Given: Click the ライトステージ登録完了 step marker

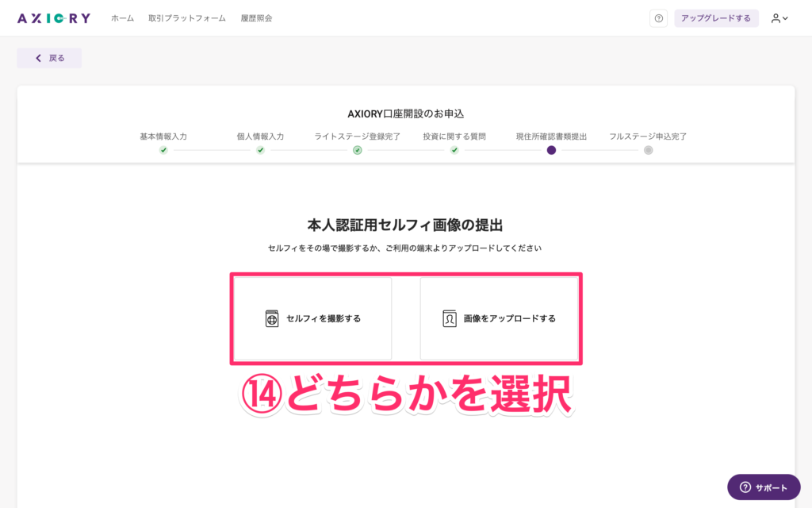Looking at the screenshot, I should tap(358, 150).
